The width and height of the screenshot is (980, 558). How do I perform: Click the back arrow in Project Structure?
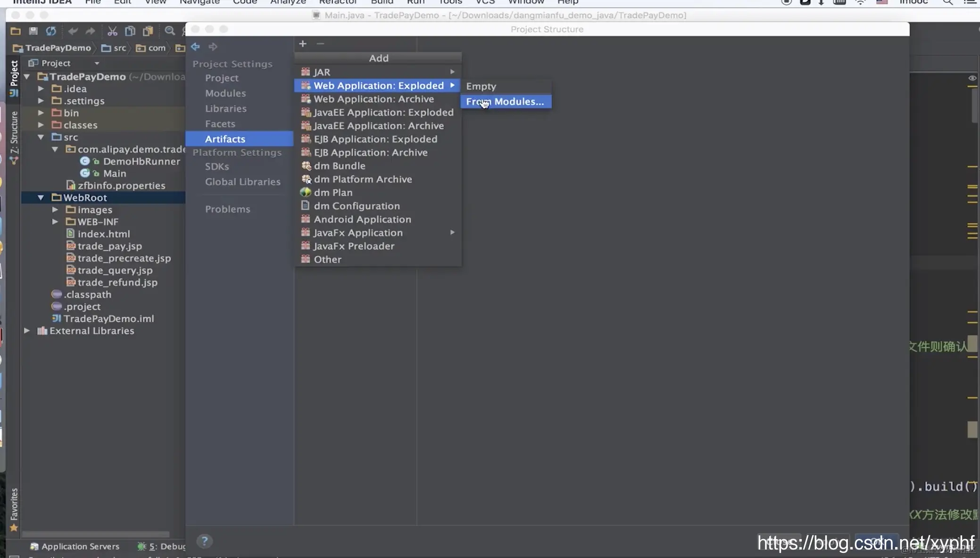[x=195, y=47]
